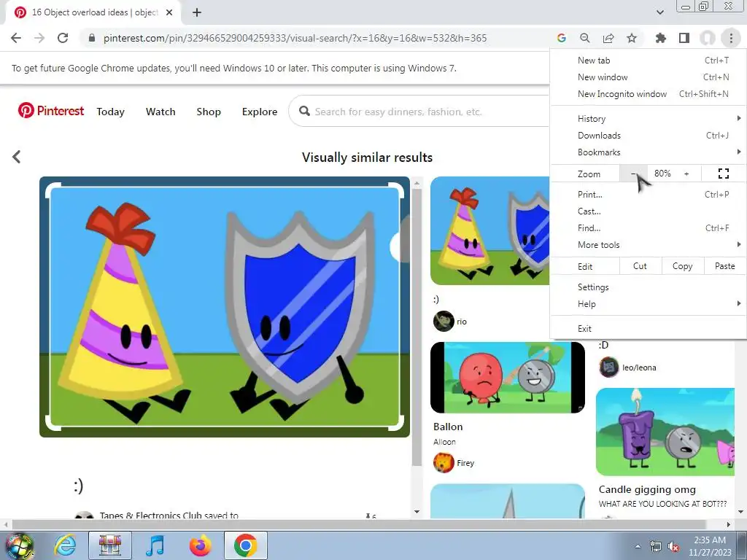Screen dimensions: 747x560
Task: Open the Today link in Pinterest header
Action: point(111,112)
